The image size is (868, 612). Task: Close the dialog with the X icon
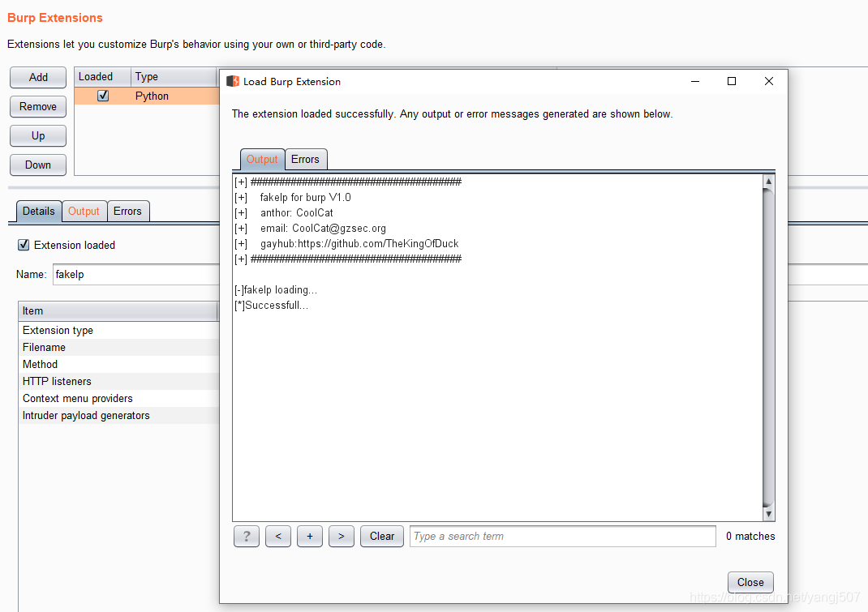click(x=768, y=81)
